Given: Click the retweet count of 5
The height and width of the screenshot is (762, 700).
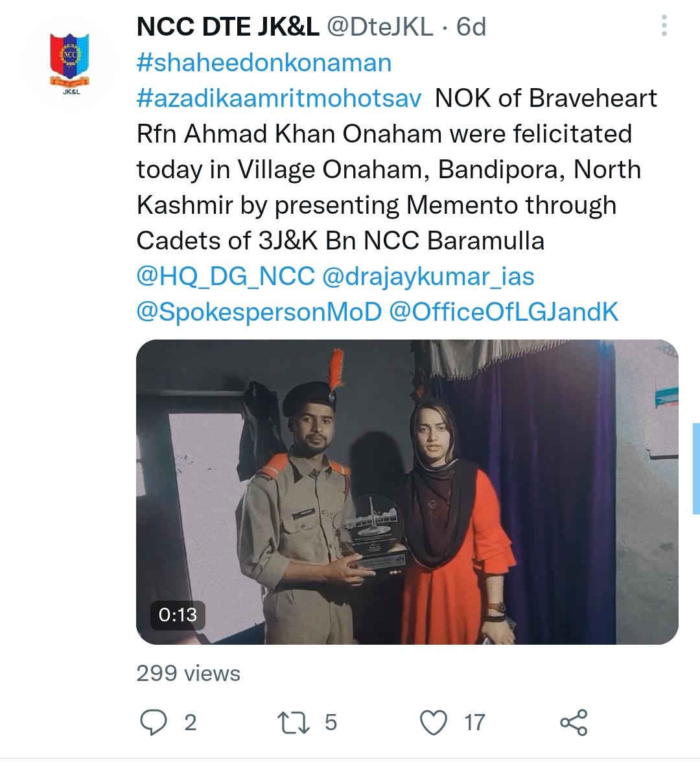Looking at the screenshot, I should click(x=331, y=722).
